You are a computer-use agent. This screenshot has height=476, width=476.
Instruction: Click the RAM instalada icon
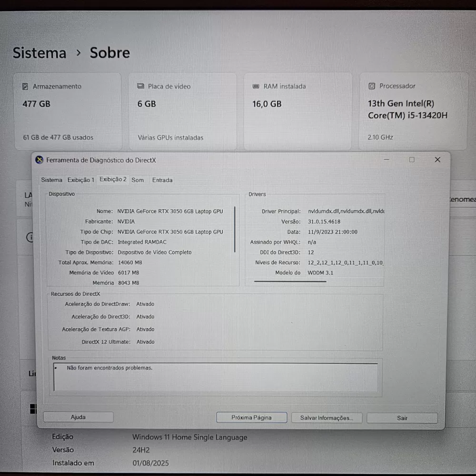click(256, 87)
